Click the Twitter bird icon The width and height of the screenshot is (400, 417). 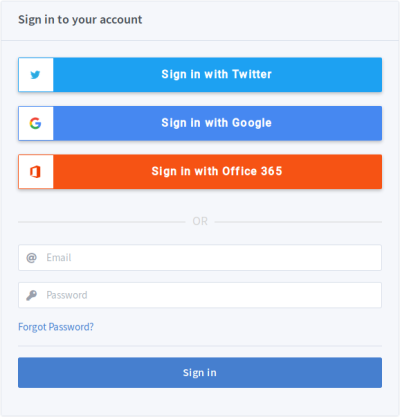click(35, 75)
